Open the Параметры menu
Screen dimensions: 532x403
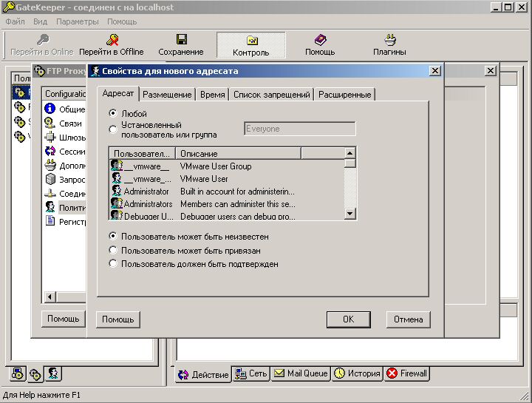tap(78, 21)
